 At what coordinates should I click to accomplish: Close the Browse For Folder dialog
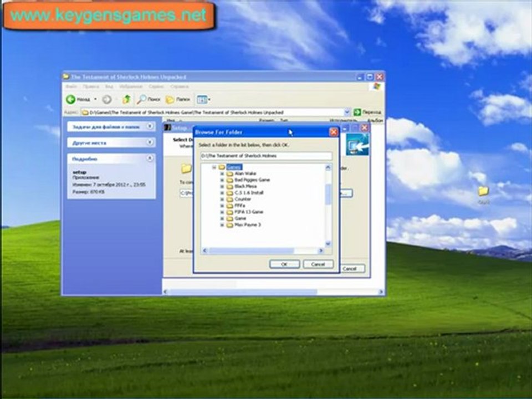334,132
